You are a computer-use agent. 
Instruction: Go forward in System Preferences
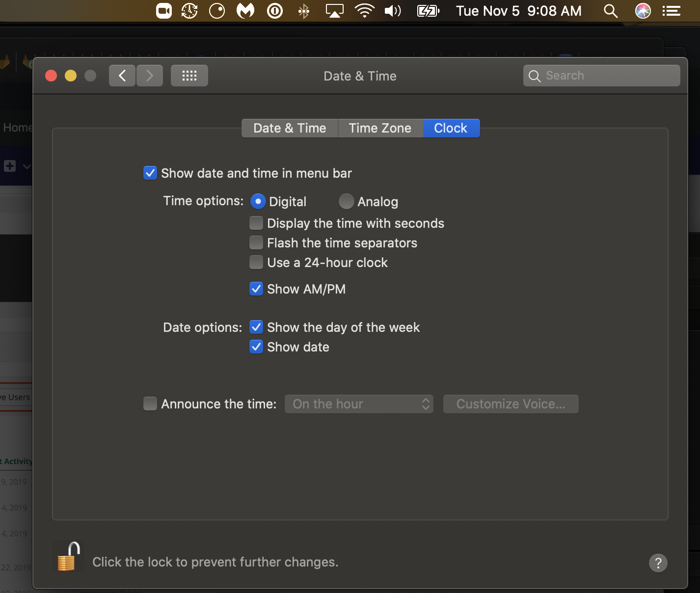pyautogui.click(x=150, y=76)
